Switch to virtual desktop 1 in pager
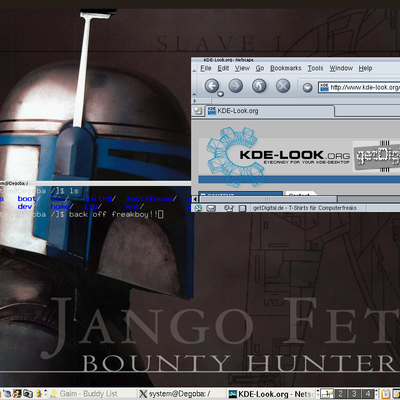Screen dimensions: 400x400 tap(327, 394)
